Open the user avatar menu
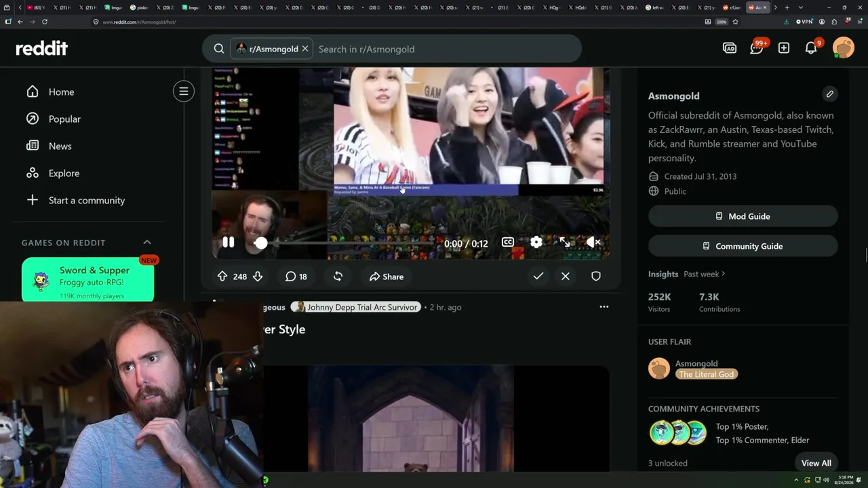 pos(844,48)
